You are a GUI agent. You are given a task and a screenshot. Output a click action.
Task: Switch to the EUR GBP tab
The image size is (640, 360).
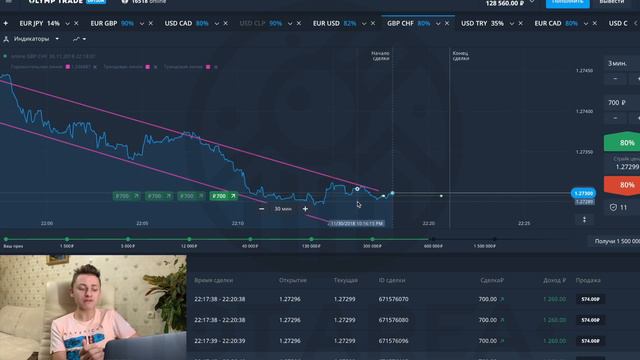click(112, 24)
